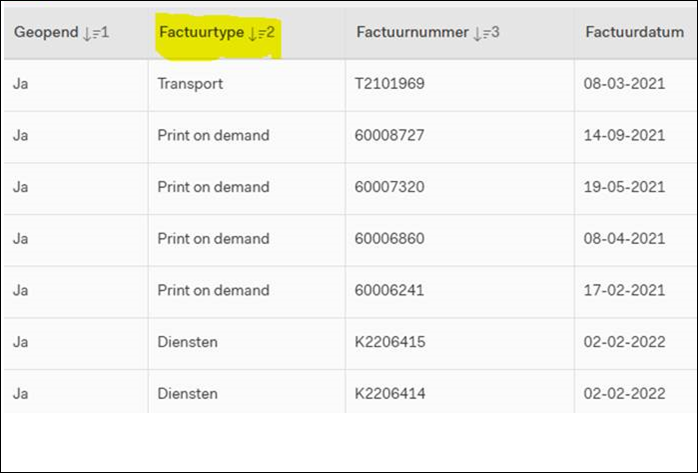Click sort icon next to Geopend header
Viewport: 698px width, 473px height.
pyautogui.click(x=96, y=33)
